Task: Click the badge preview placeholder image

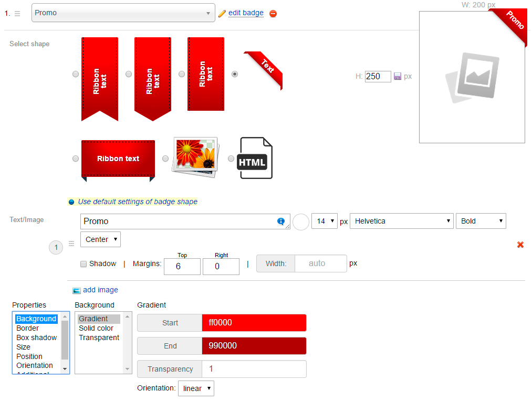Action: coord(472,78)
